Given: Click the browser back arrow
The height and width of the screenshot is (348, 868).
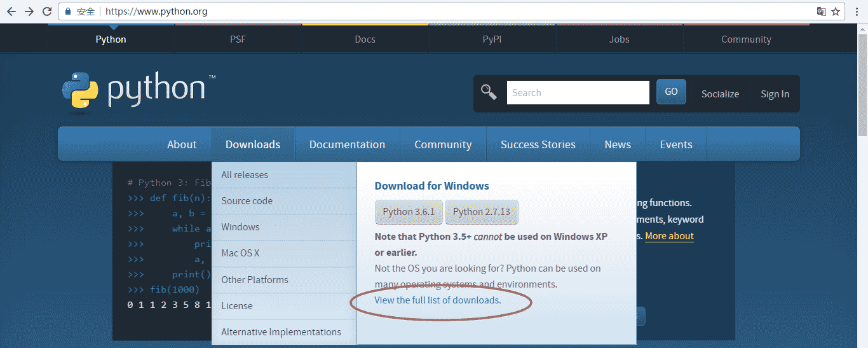Looking at the screenshot, I should [11, 11].
